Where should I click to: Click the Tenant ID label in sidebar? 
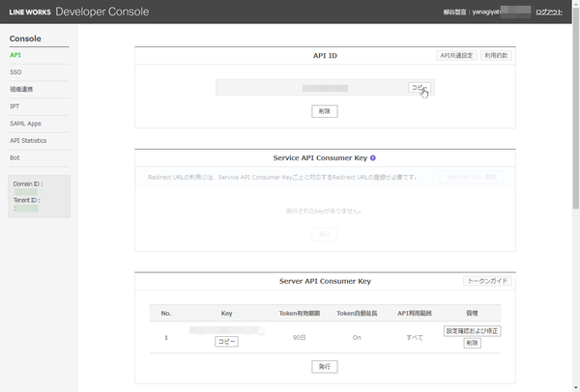pyautogui.click(x=27, y=200)
